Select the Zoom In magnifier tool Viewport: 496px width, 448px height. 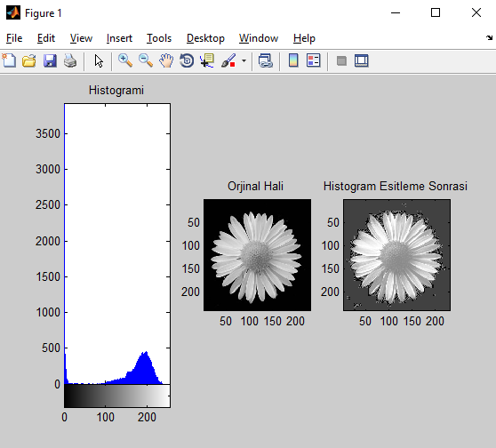(125, 60)
